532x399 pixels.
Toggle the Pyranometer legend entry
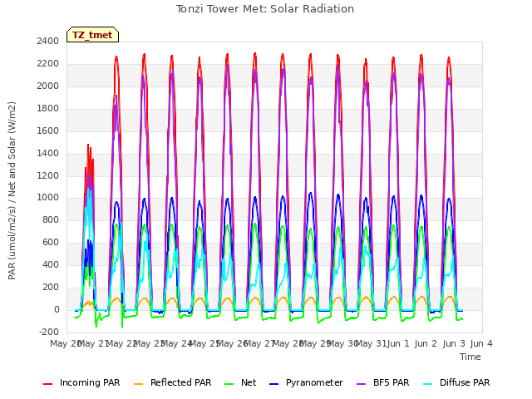coord(306,382)
